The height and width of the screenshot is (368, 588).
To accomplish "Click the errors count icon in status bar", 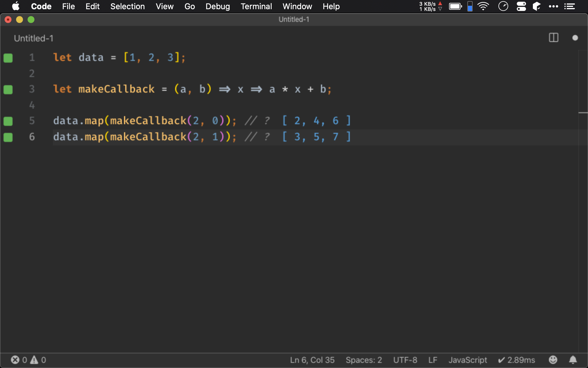I will pos(15,360).
